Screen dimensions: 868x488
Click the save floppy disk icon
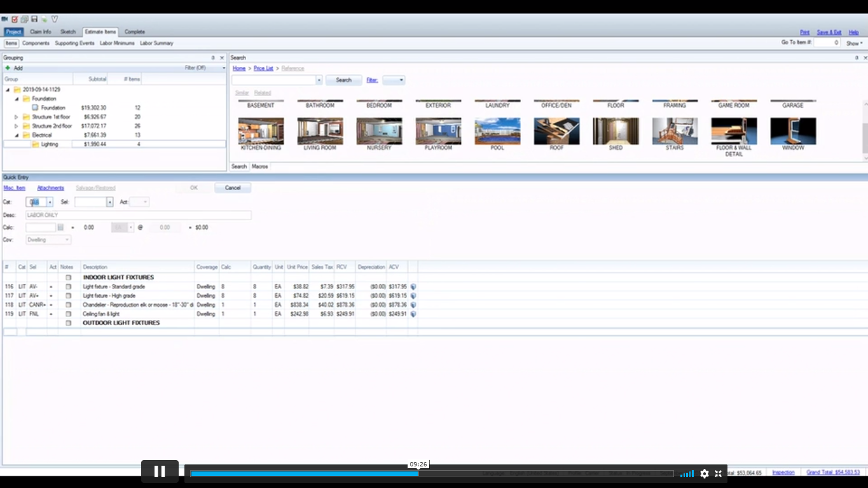(x=34, y=19)
